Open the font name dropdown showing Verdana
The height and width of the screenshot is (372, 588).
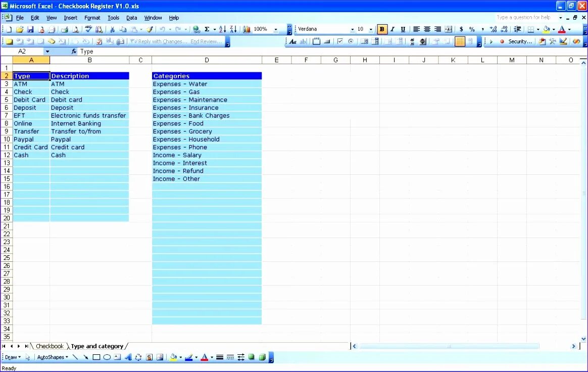tap(352, 29)
